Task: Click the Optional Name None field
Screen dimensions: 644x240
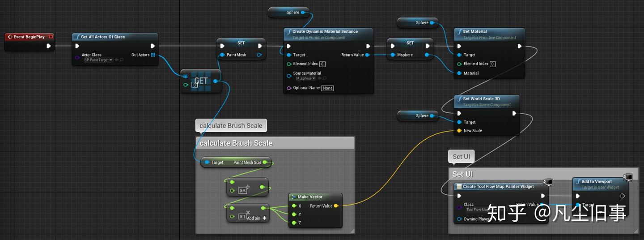Action: coord(328,88)
